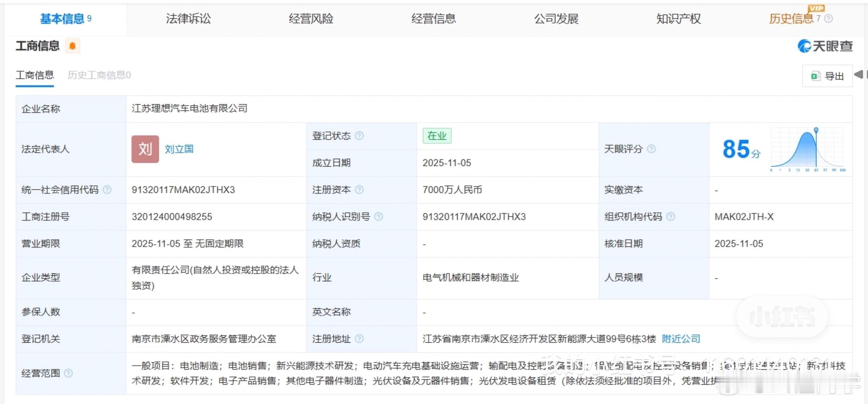This screenshot has width=868, height=404.
Task: Click the notification bell next to 工商信息
Action: 73,46
